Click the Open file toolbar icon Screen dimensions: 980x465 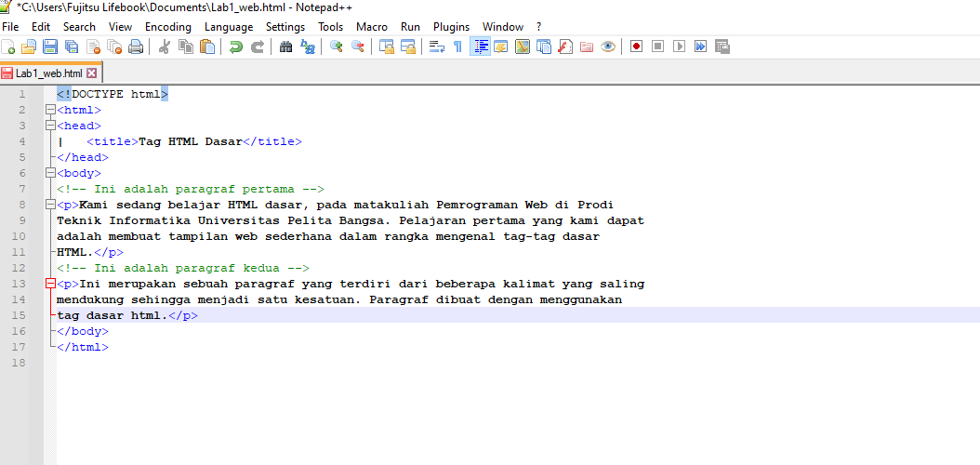(29, 46)
